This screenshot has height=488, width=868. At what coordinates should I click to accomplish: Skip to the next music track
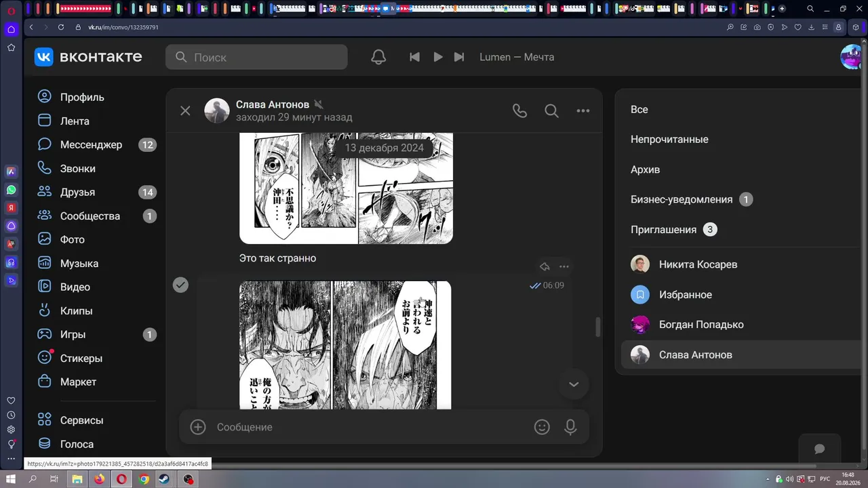(x=459, y=57)
